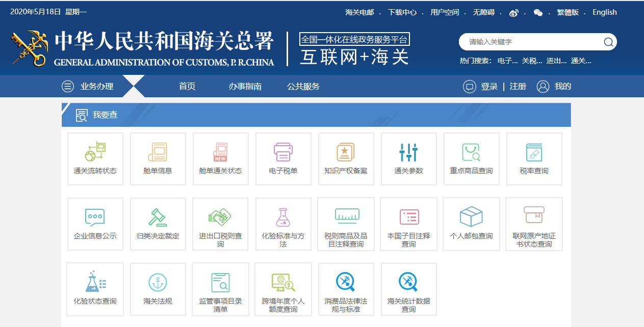The height and width of the screenshot is (327, 644).
Task: Click the 登录 login link
Action: tap(492, 86)
